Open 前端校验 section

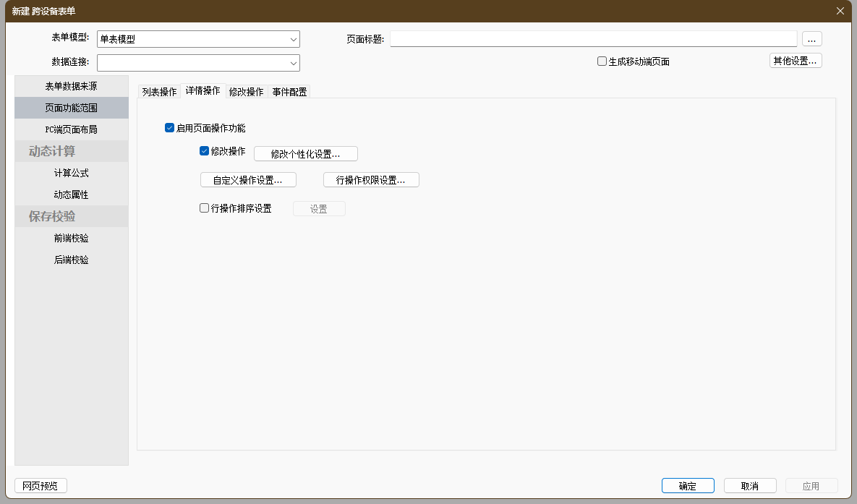click(x=71, y=238)
